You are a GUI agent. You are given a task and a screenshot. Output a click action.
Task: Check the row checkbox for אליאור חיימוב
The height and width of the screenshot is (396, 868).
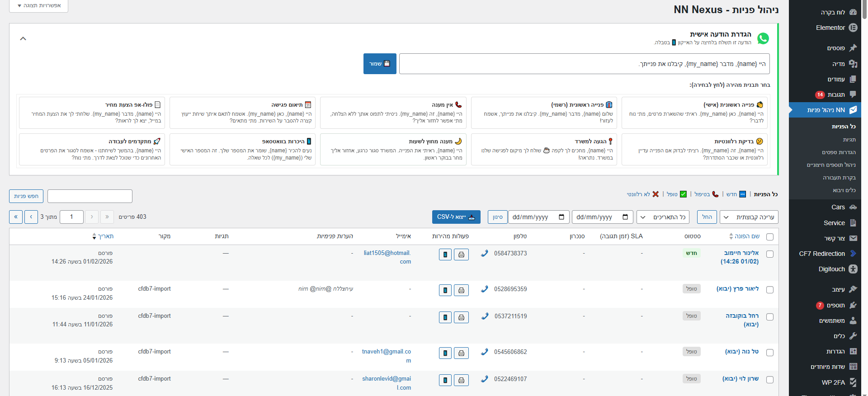[x=770, y=254]
